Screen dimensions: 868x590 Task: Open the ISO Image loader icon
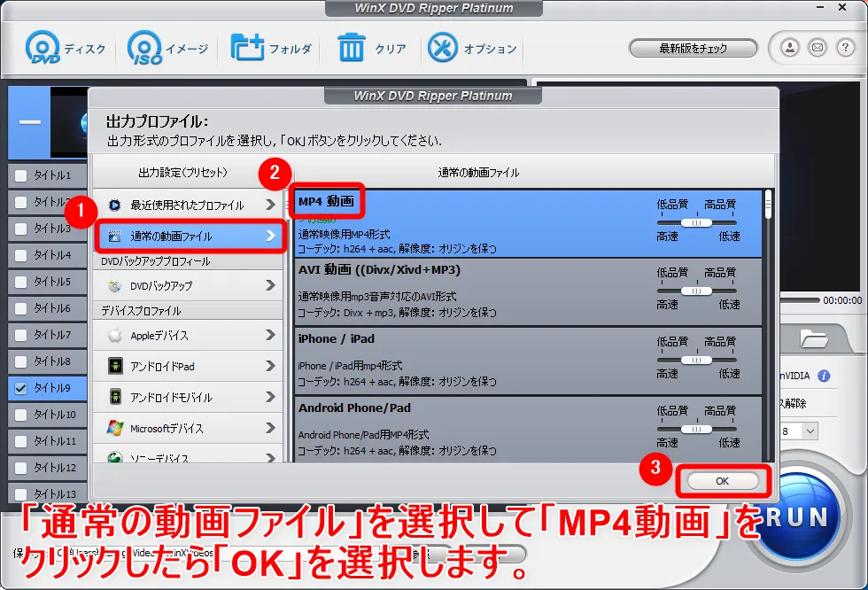coord(145,48)
